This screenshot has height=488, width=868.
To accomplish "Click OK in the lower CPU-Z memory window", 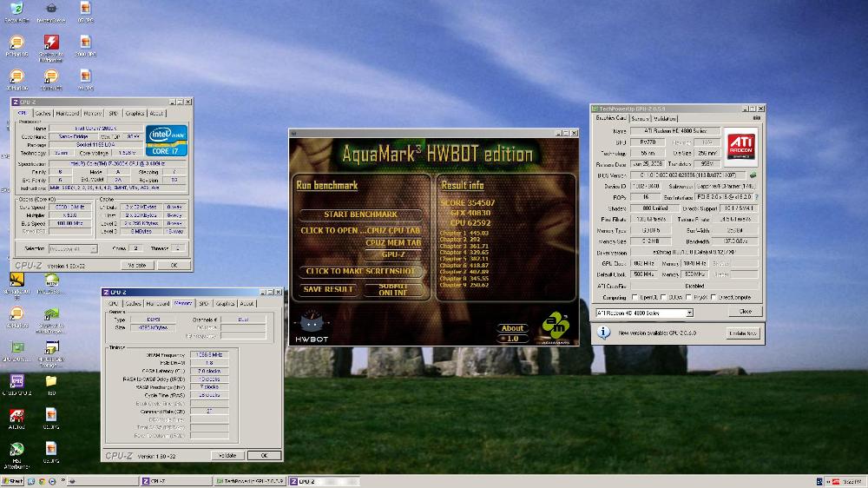I will (x=264, y=455).
